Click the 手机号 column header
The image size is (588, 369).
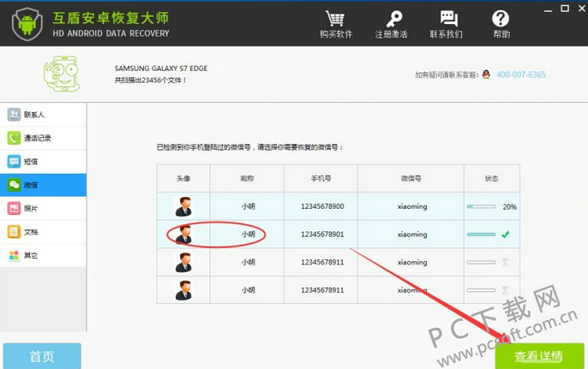[x=321, y=178]
